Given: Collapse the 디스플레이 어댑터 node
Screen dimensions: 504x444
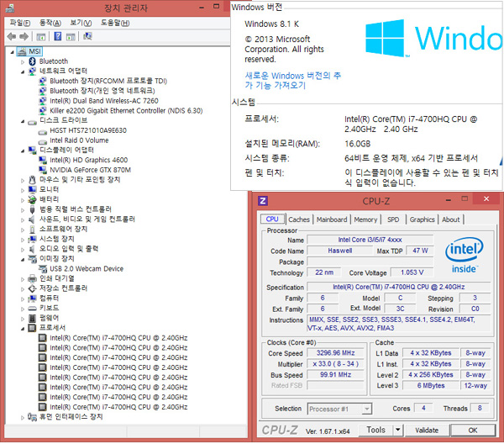Looking at the screenshot, I should click(23, 151).
